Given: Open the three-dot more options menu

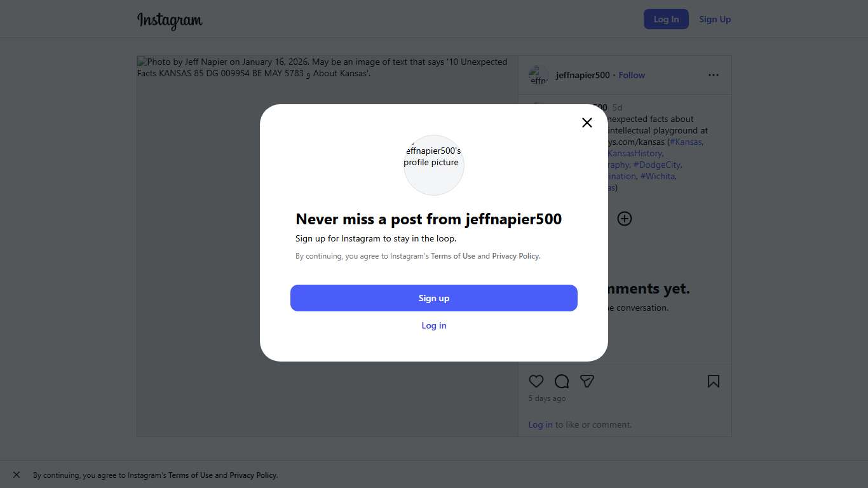Looking at the screenshot, I should coord(714,75).
